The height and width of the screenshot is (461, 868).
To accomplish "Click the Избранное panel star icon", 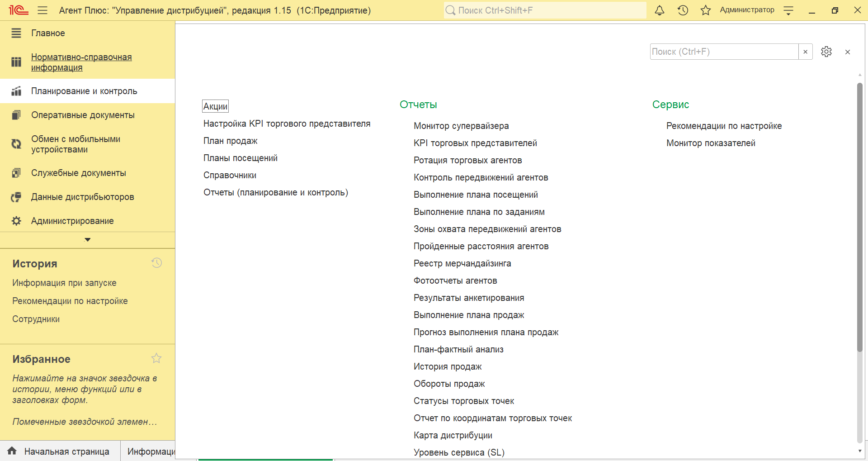I will [156, 358].
